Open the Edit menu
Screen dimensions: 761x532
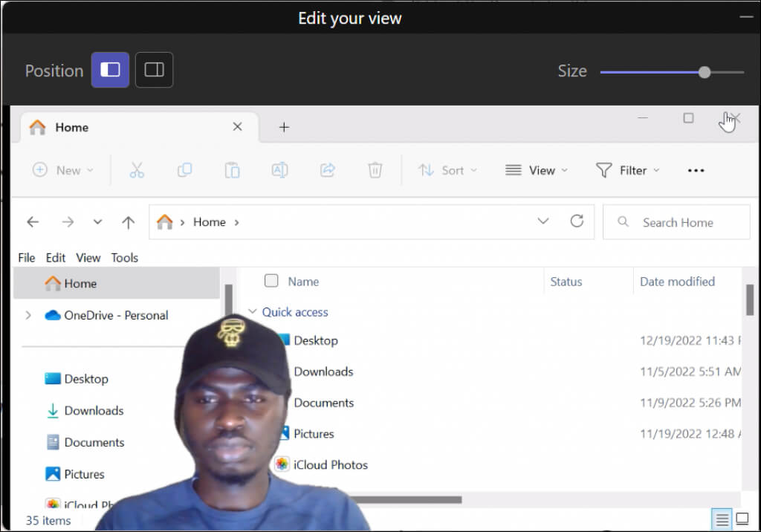[x=55, y=258]
